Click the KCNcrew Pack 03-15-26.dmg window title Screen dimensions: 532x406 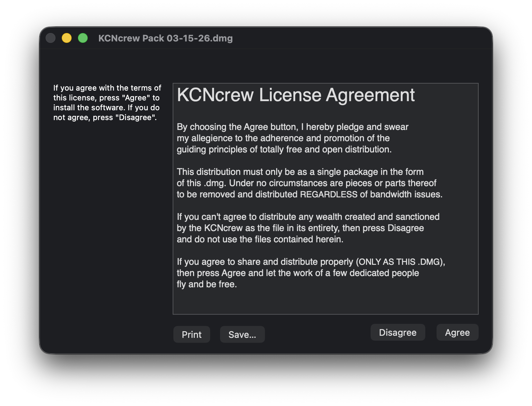point(165,38)
